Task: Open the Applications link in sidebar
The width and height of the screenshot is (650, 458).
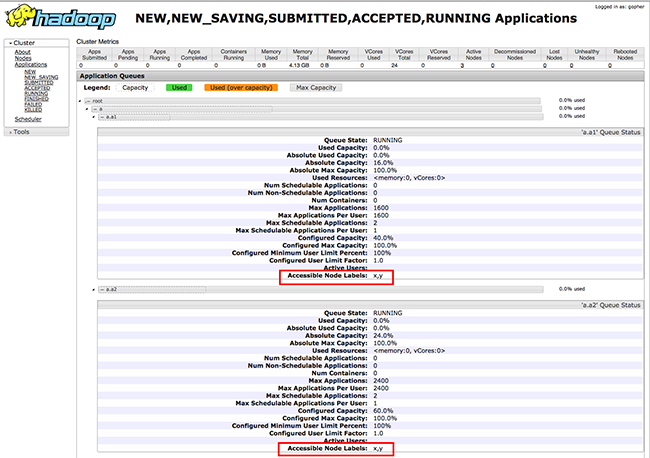Action: click(x=30, y=64)
